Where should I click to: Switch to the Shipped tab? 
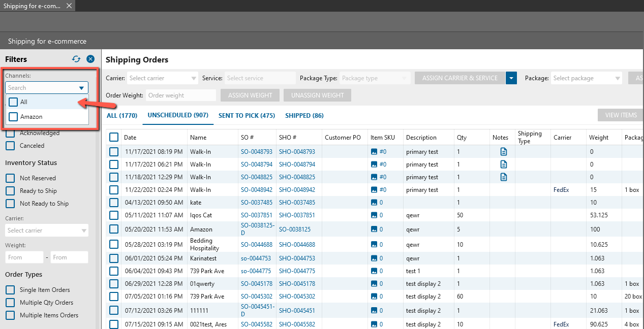[304, 115]
